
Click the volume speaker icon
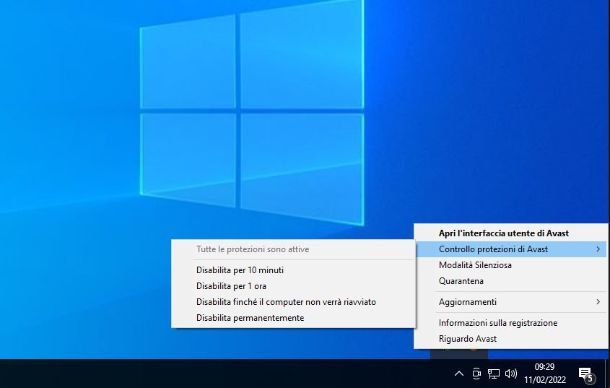[x=511, y=374]
